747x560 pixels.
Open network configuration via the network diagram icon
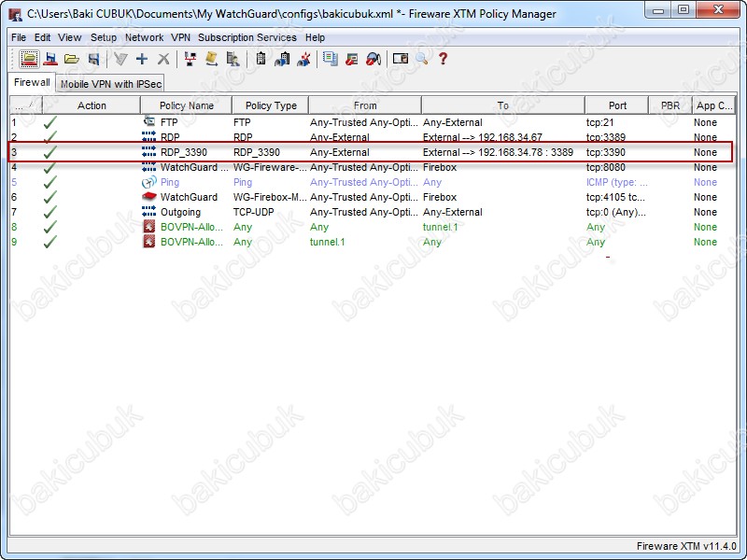point(190,59)
